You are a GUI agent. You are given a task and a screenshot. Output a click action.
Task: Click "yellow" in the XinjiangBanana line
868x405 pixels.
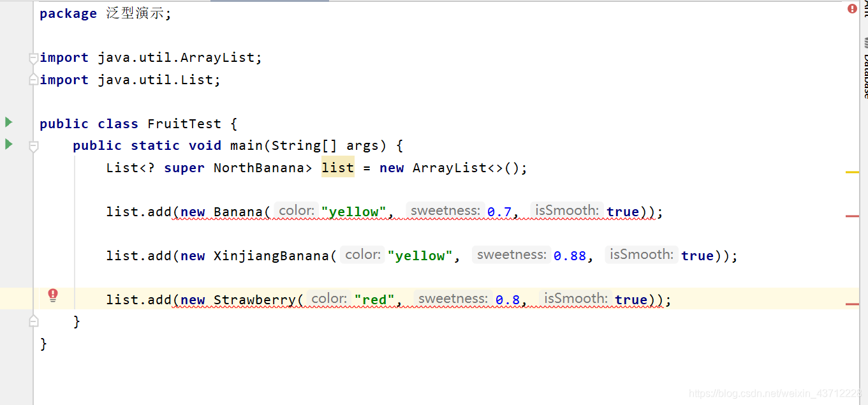(420, 256)
